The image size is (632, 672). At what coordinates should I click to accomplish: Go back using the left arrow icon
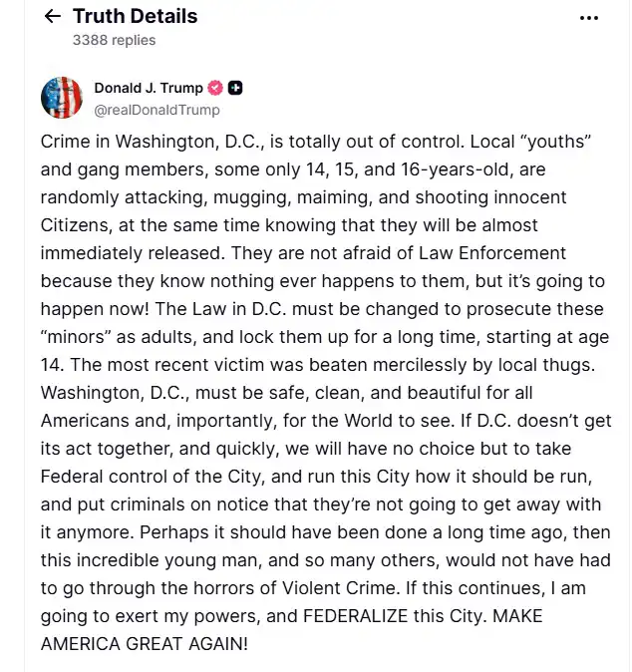53,16
